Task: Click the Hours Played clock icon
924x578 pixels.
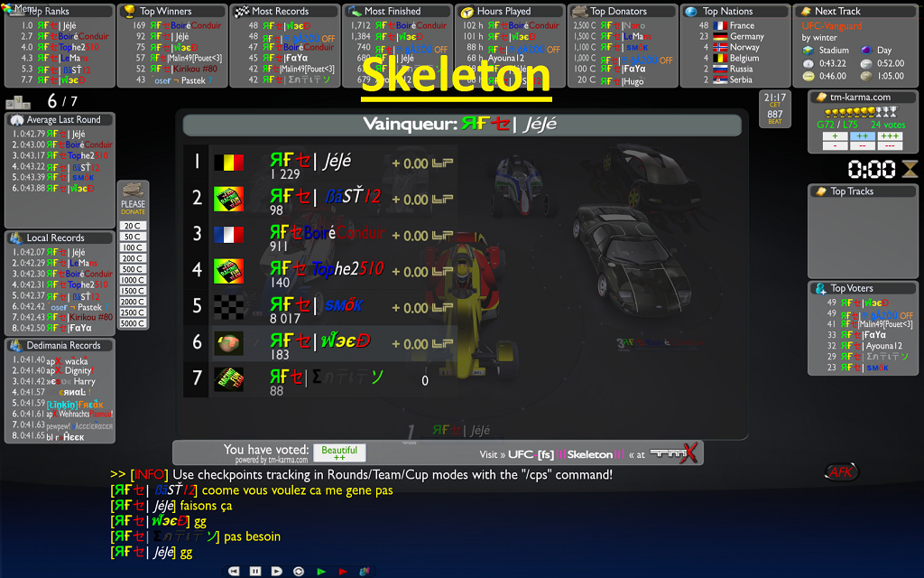Action: [x=467, y=11]
